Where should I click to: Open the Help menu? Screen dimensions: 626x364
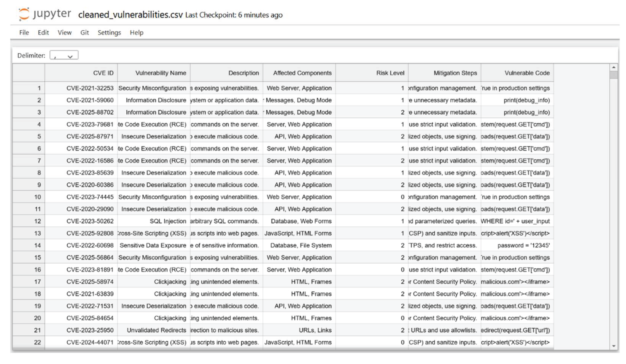[137, 33]
